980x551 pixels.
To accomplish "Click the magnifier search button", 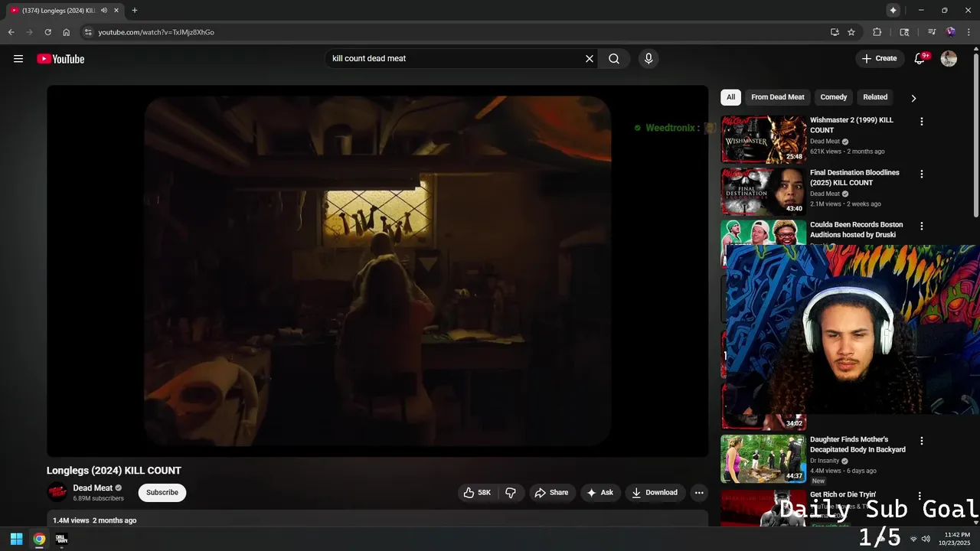I will click(614, 59).
